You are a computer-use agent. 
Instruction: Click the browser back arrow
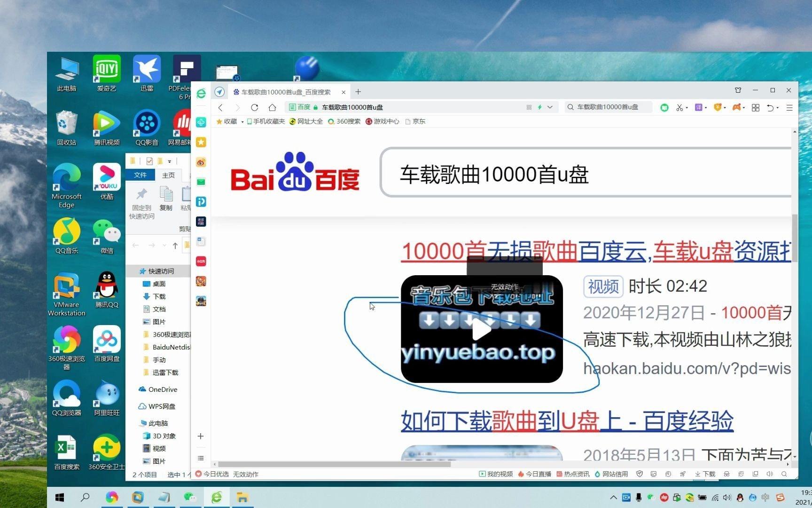click(220, 107)
